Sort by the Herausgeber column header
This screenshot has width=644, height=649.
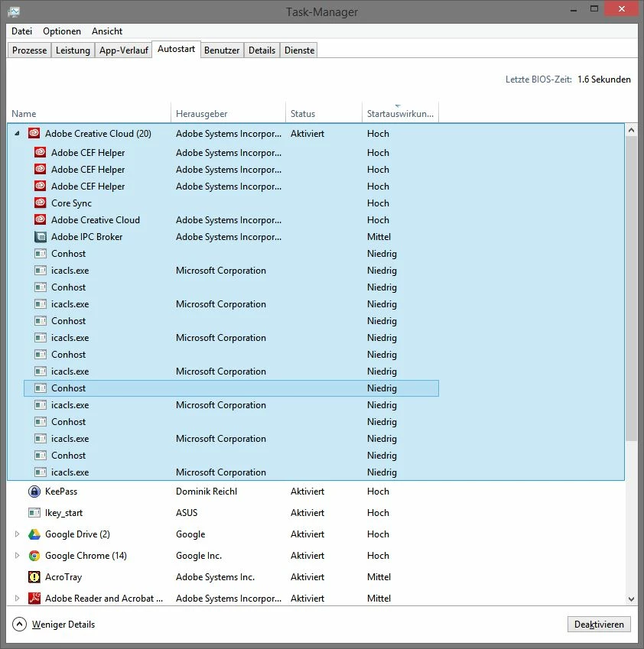pos(228,113)
